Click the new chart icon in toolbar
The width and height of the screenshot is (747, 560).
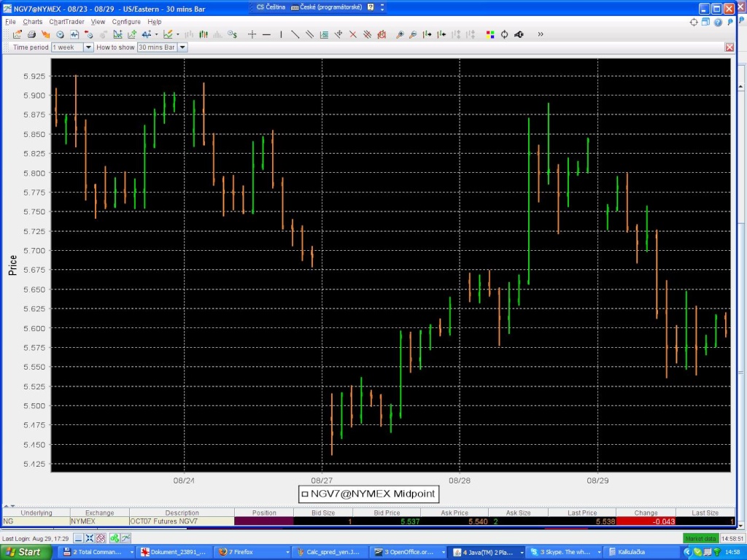[x=18, y=34]
